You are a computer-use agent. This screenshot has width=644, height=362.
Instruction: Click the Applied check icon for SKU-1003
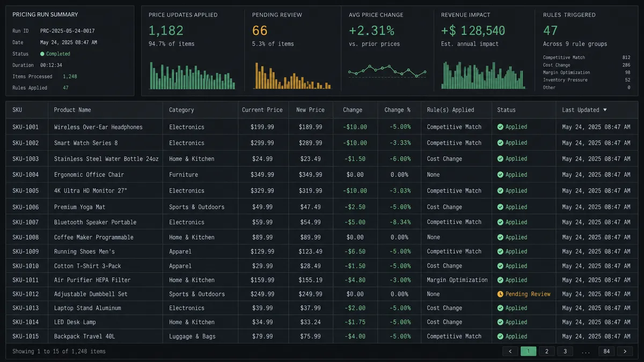(x=500, y=159)
